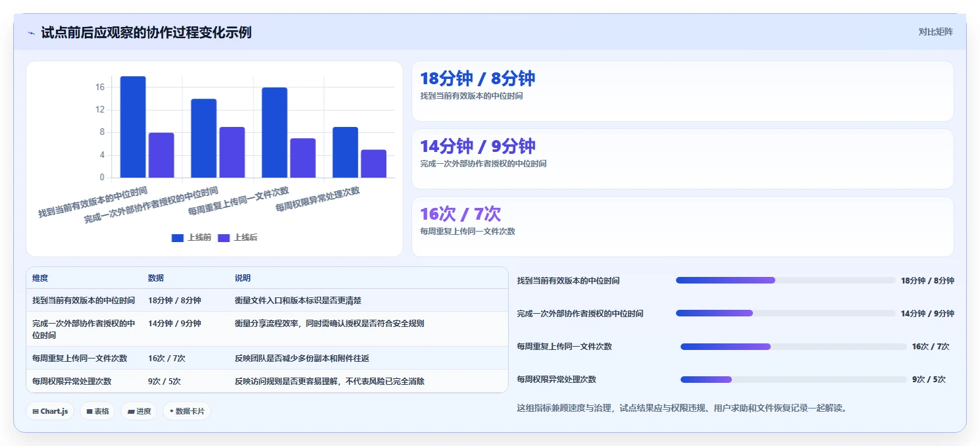This screenshot has width=980, height=446.
Task: Click the 表格 chip icon
Action: pyautogui.click(x=90, y=411)
